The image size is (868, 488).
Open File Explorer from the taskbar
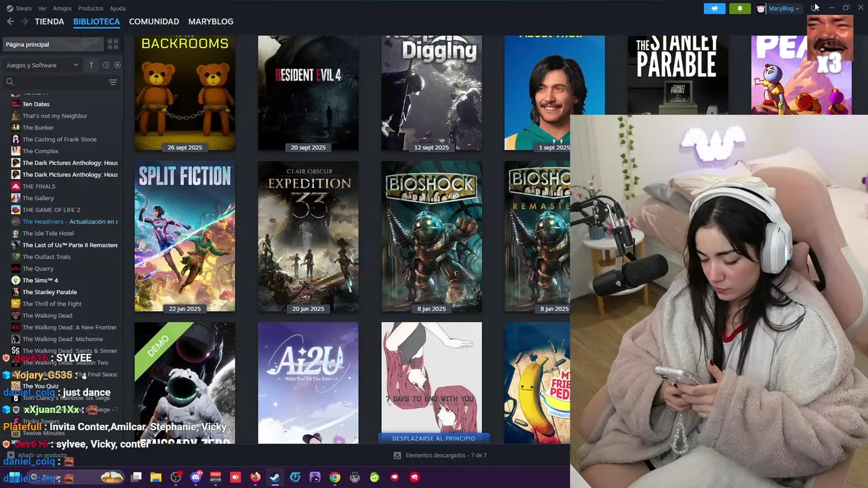[x=156, y=477]
